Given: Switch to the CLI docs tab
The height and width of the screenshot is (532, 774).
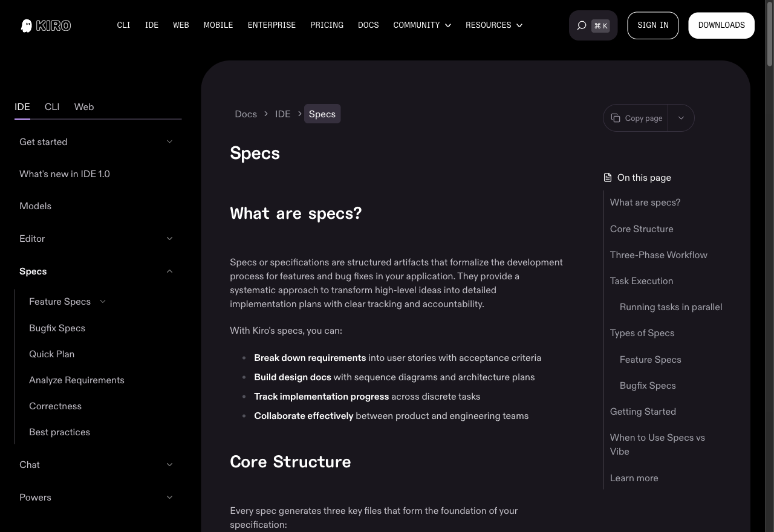Looking at the screenshot, I should pos(52,106).
